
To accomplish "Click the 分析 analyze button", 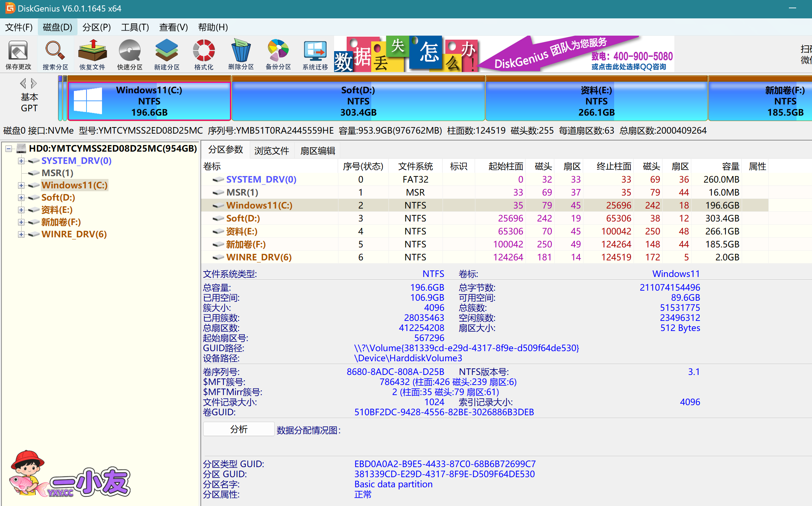I will point(238,429).
